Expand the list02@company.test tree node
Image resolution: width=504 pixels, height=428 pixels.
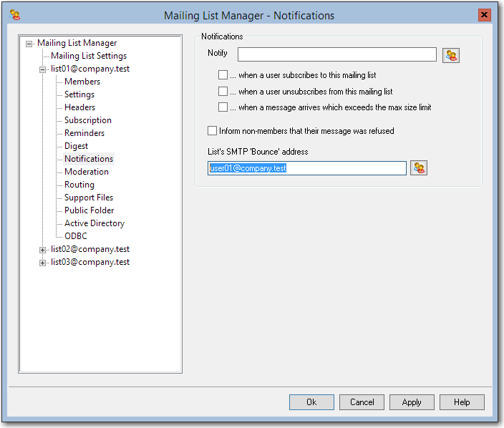pyautogui.click(x=43, y=250)
